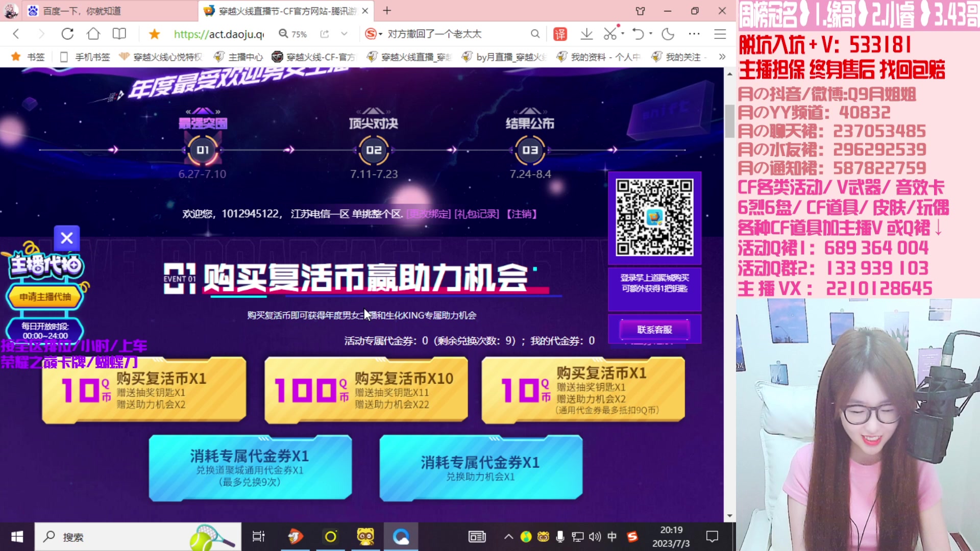Screen dimensions: 980x551
Task: Open the 我的资料 - 个人中心 bookmark
Action: pyautogui.click(x=598, y=57)
